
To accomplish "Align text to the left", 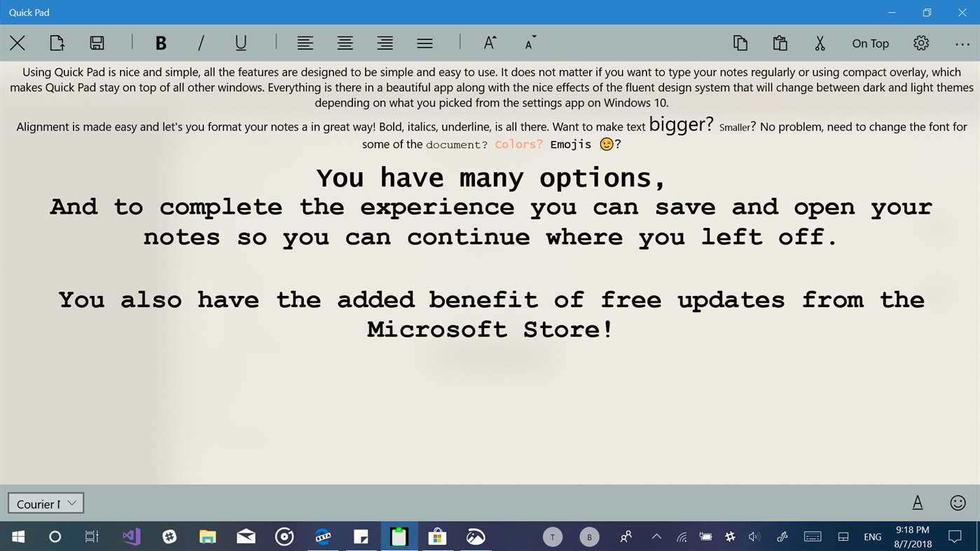I will coord(305,43).
